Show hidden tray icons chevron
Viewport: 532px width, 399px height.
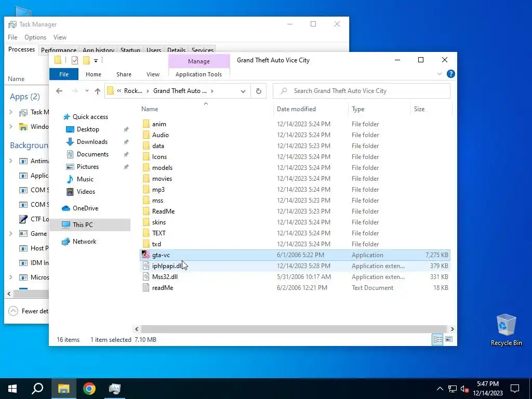pos(440,389)
